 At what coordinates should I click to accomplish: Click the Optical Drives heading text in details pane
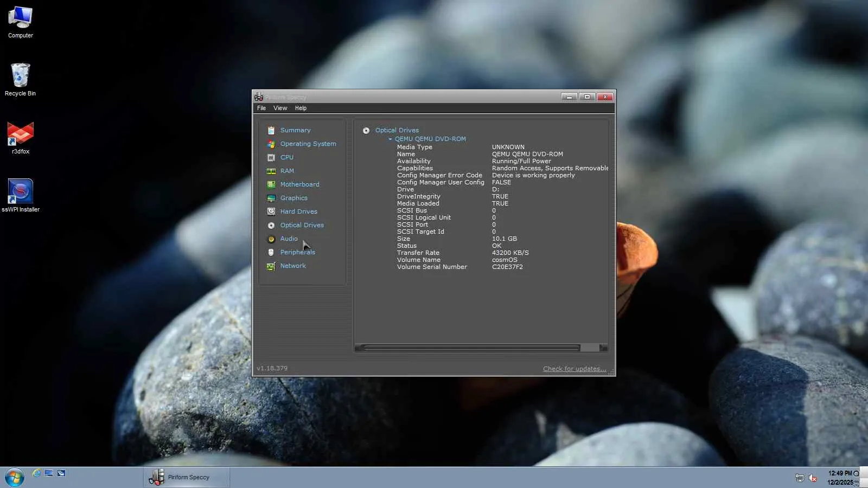[x=397, y=130]
